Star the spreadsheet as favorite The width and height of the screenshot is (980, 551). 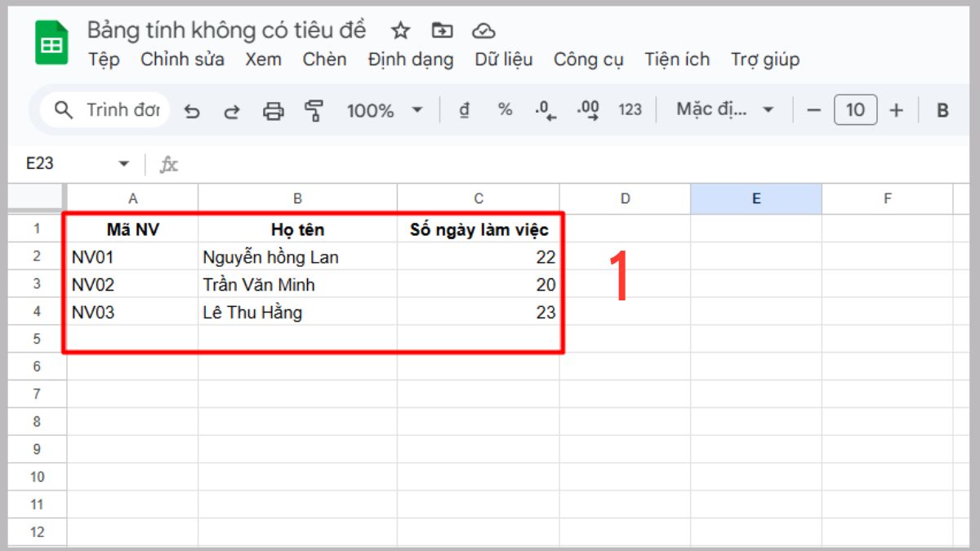400,30
